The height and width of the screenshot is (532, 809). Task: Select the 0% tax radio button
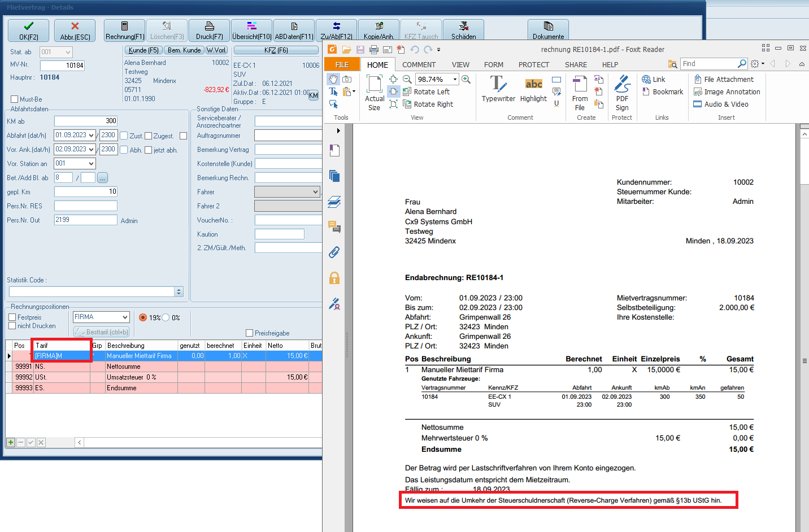pyautogui.click(x=166, y=318)
